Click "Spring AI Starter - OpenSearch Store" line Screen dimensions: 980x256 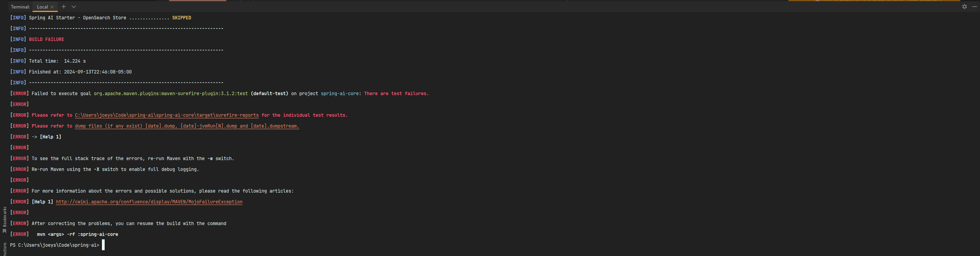coord(100,18)
